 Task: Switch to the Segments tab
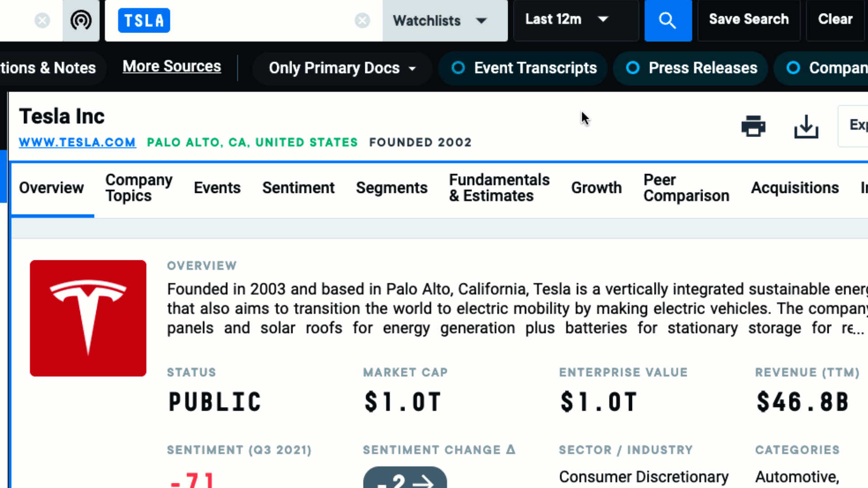(x=392, y=188)
